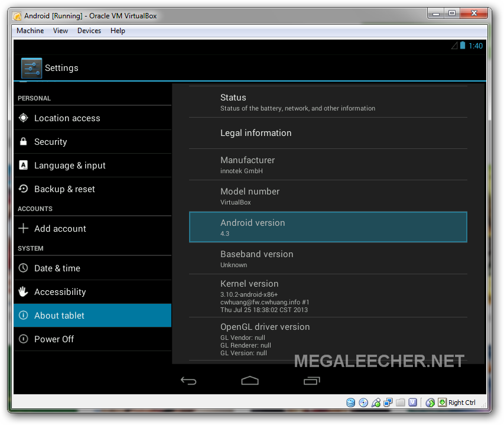Open Accessibility settings
Viewport: 504px width, 425px height.
[x=93, y=291]
